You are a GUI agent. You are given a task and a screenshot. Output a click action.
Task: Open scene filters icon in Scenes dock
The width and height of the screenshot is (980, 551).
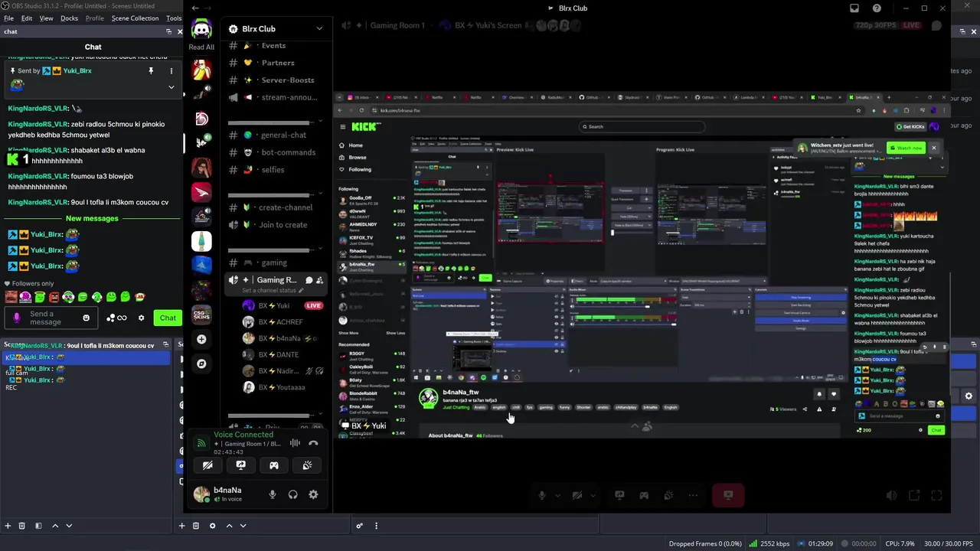pos(38,526)
